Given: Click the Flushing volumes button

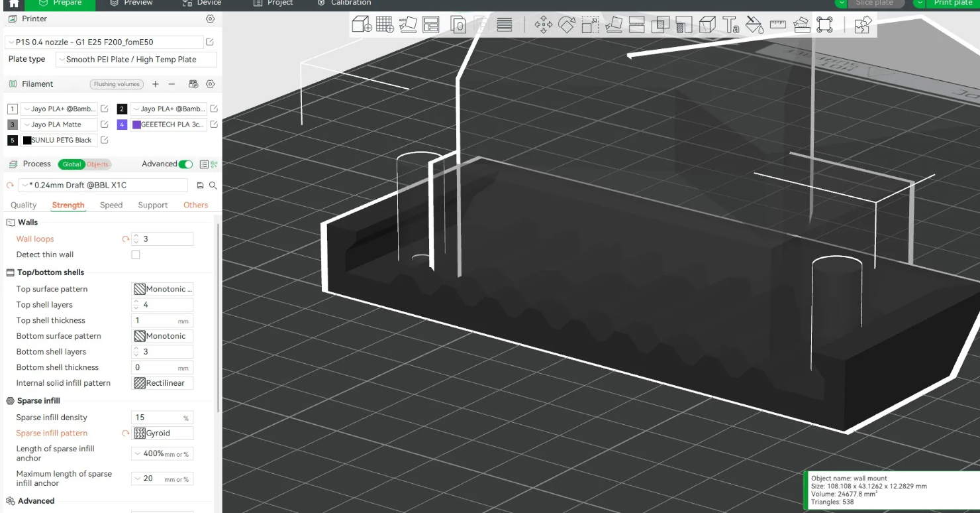Looking at the screenshot, I should (x=117, y=84).
